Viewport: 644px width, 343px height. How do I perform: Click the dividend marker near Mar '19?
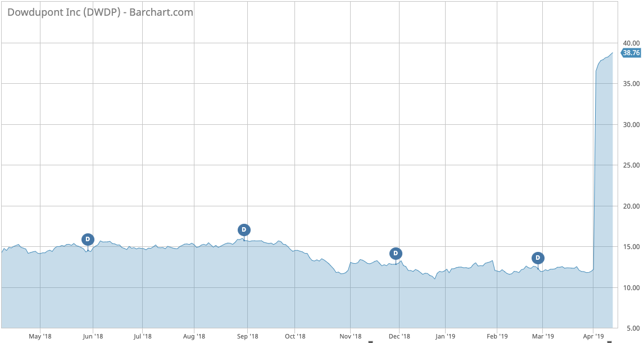click(538, 258)
